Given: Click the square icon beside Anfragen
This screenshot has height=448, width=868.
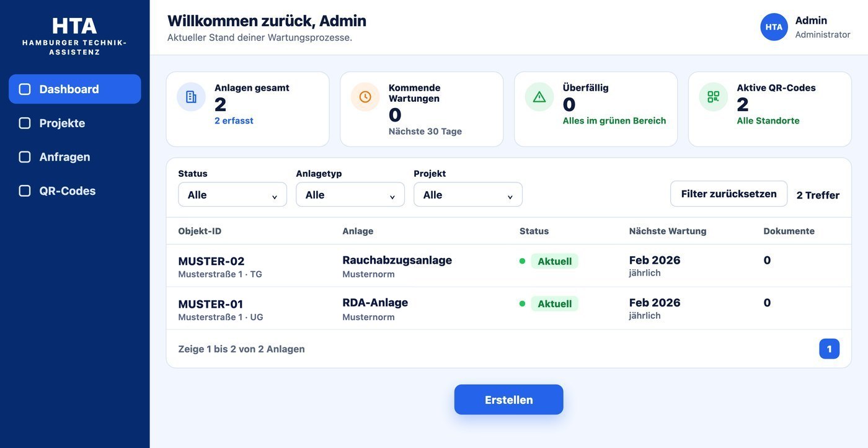Looking at the screenshot, I should 25,157.
